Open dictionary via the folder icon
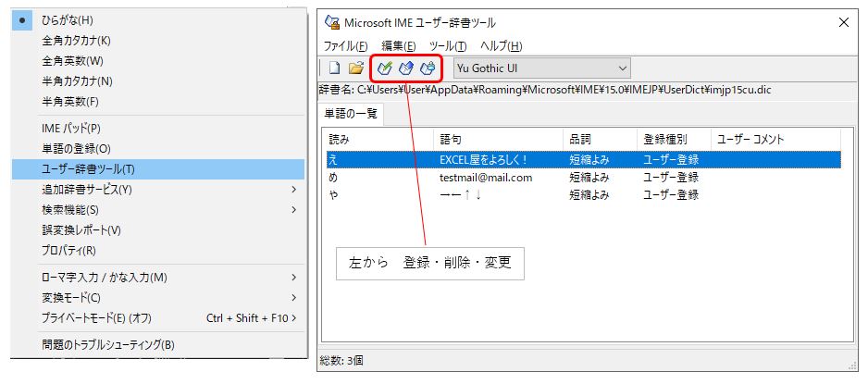The width and height of the screenshot is (868, 384). pyautogui.click(x=356, y=68)
